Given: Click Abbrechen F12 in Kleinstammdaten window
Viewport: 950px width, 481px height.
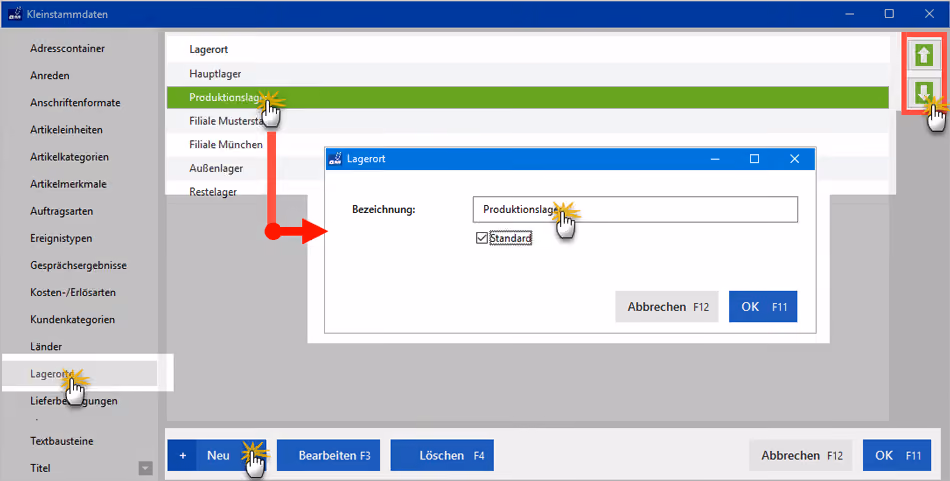Looking at the screenshot, I should coord(801,456).
